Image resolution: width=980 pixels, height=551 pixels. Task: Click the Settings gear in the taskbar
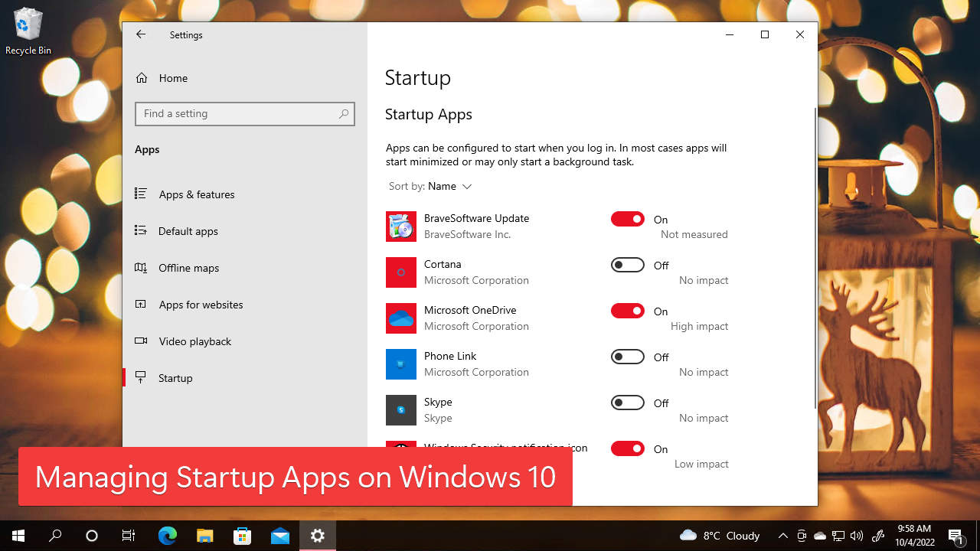[318, 536]
